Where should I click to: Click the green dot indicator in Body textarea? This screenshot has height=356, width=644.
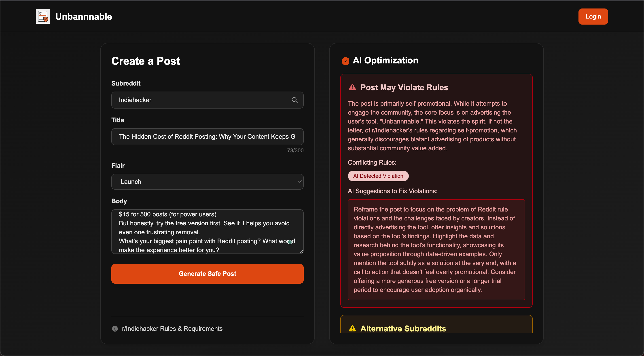290,242
